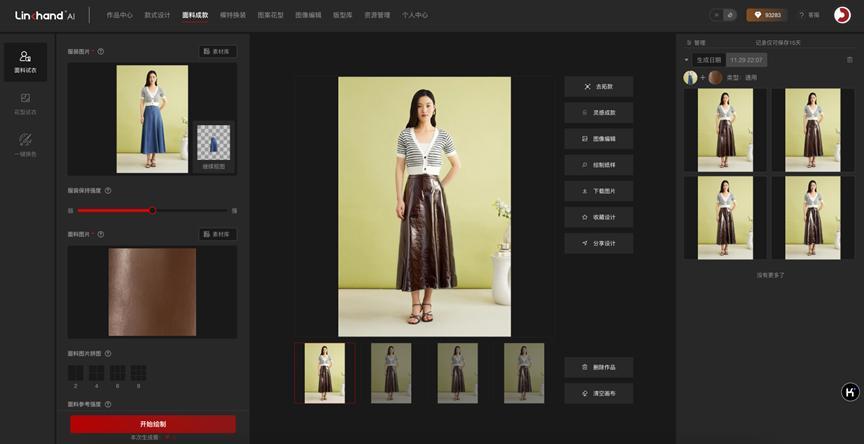The width and height of the screenshot is (864, 444).
Task: Click trash icon in history date row
Action: (849, 60)
